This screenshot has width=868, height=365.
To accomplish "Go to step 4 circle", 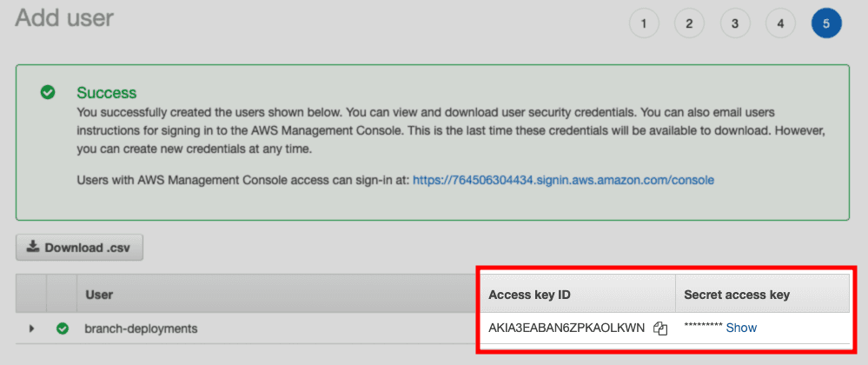I will [x=780, y=23].
